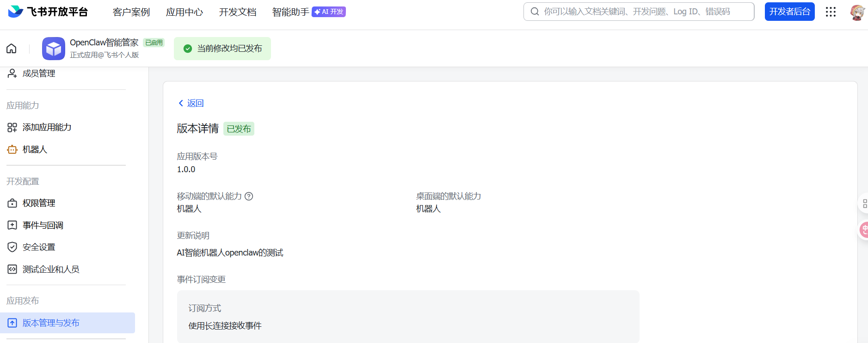
Task: Click the 正式应用@飞书个人版 subtitle
Action: [104, 55]
